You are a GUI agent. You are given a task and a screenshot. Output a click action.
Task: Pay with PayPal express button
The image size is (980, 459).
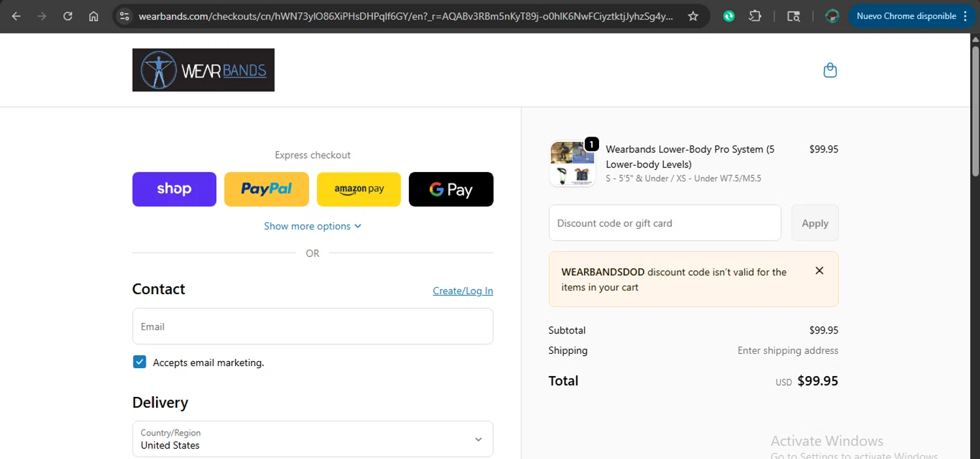267,189
